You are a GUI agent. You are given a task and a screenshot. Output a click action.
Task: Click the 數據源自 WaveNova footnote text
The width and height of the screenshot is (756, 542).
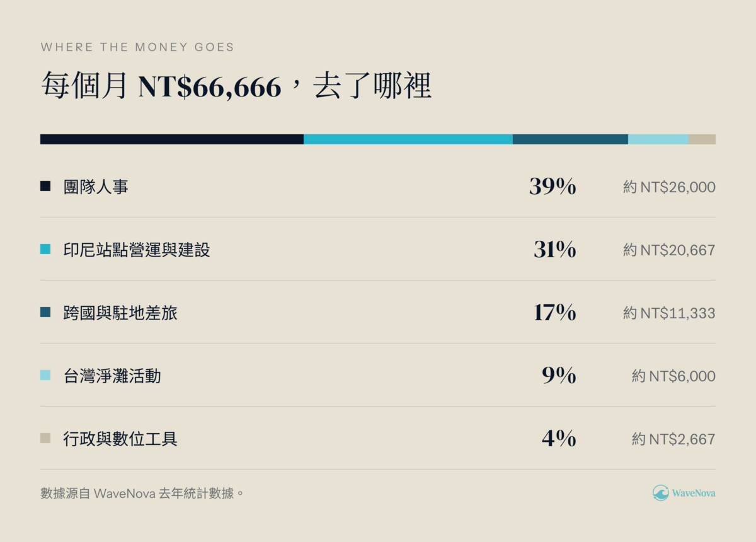point(142,493)
